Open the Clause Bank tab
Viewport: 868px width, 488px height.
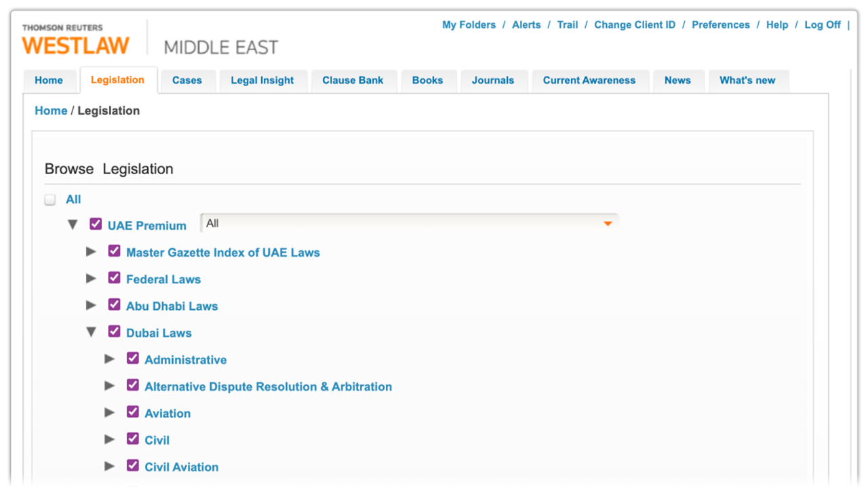(353, 81)
